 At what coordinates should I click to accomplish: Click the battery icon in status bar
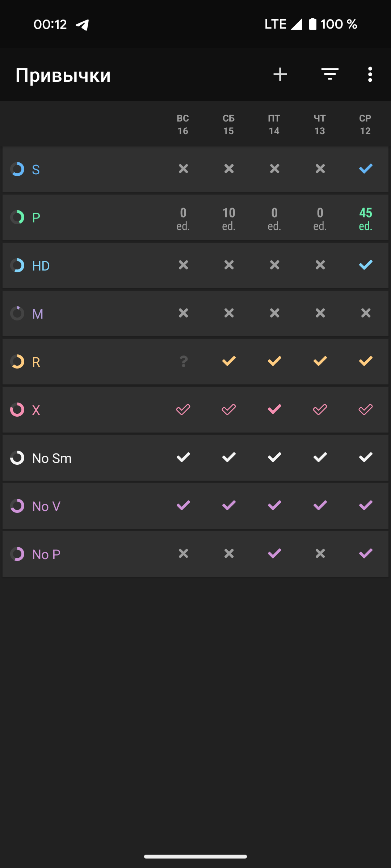coord(313,24)
